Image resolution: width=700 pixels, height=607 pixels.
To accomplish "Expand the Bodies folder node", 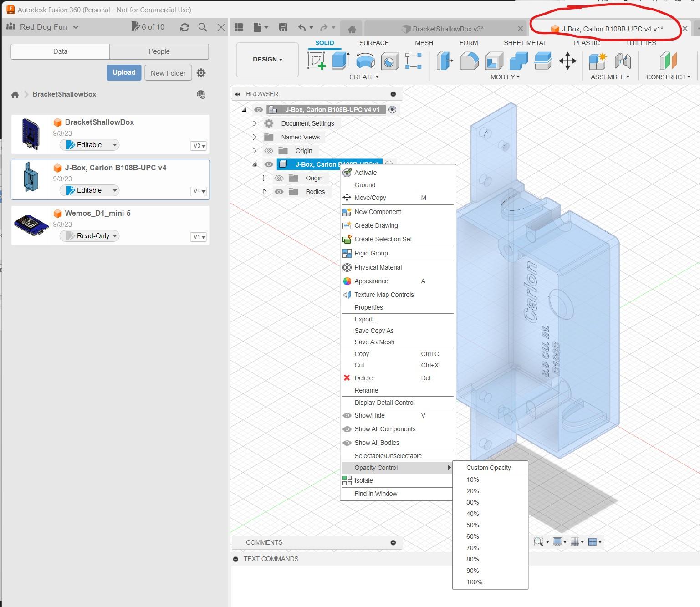I will click(x=265, y=192).
